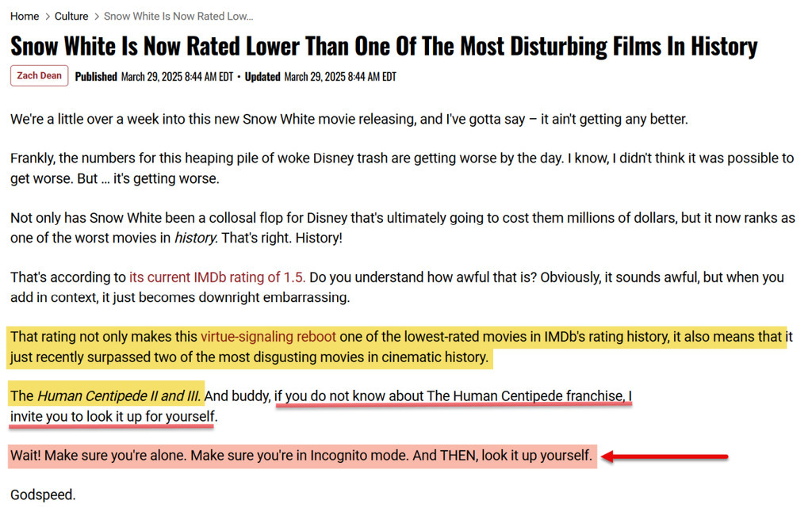Click the Published date timestamp

[x=177, y=77]
